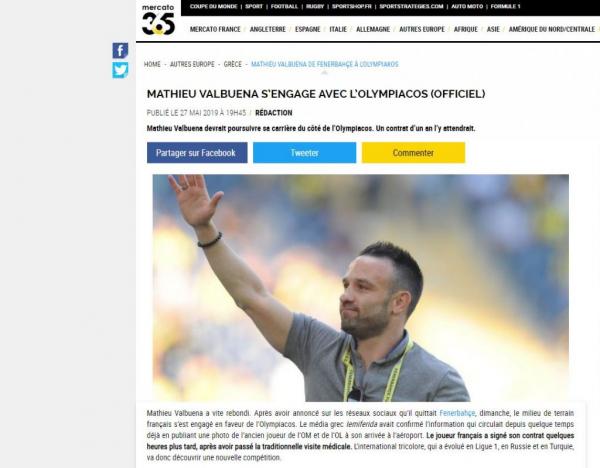Open the Mercato France menu item
Image resolution: width=600 pixels, height=468 pixels.
tap(215, 29)
